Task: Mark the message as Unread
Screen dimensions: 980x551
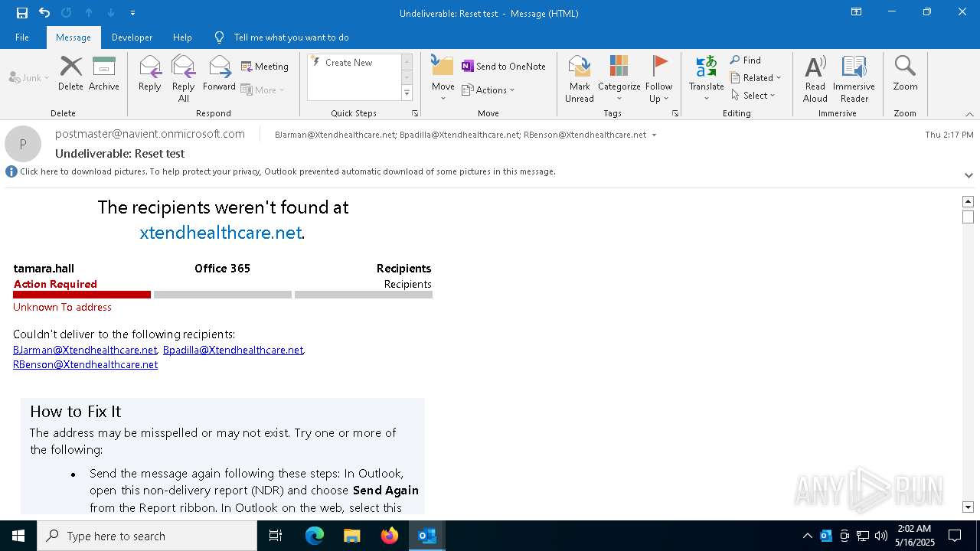Action: pyautogui.click(x=580, y=78)
